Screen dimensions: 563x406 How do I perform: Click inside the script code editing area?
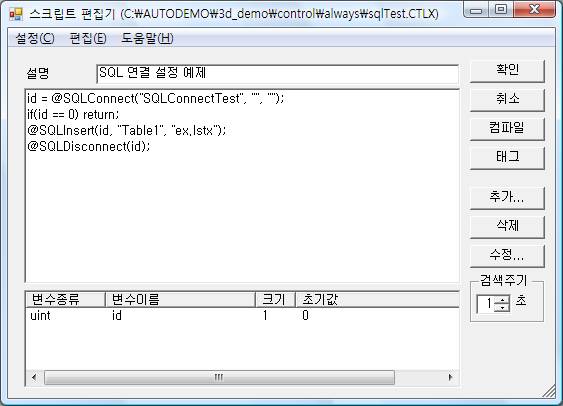(242, 186)
